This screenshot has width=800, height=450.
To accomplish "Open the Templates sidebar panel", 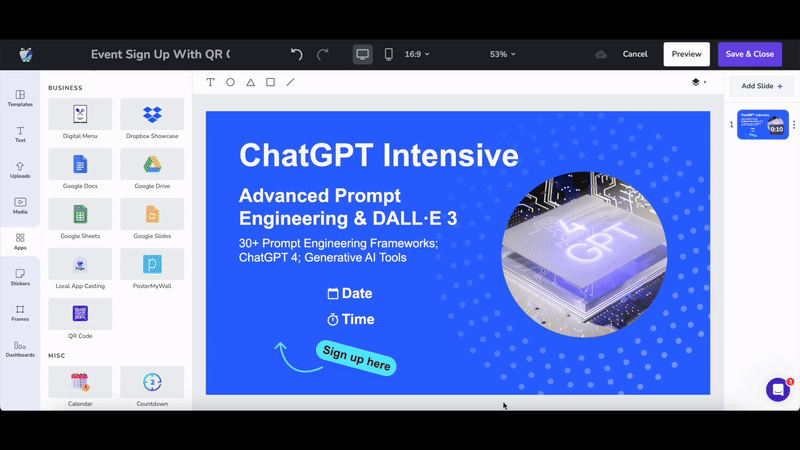I will coord(20,98).
